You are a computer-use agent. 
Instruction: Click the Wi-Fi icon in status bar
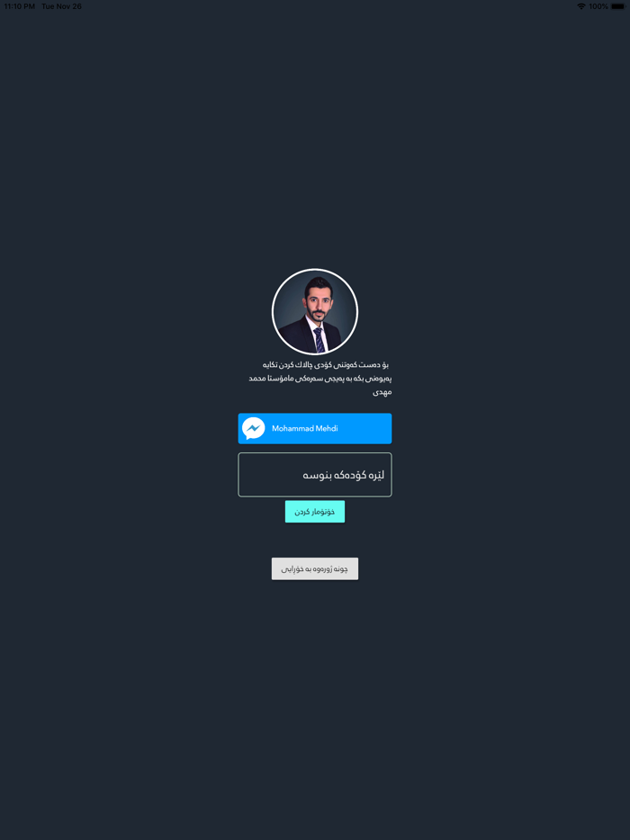pyautogui.click(x=581, y=6)
